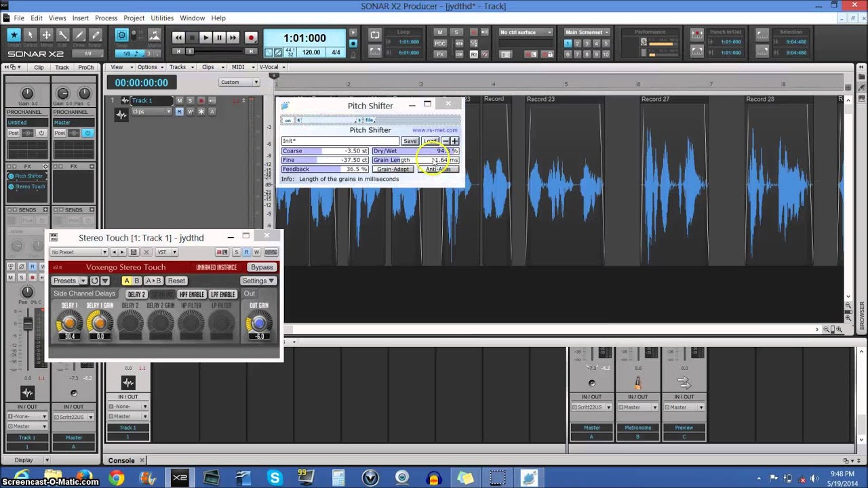The image size is (868, 488).
Task: Click Save in Pitch Shifter plugin
Action: [410, 141]
